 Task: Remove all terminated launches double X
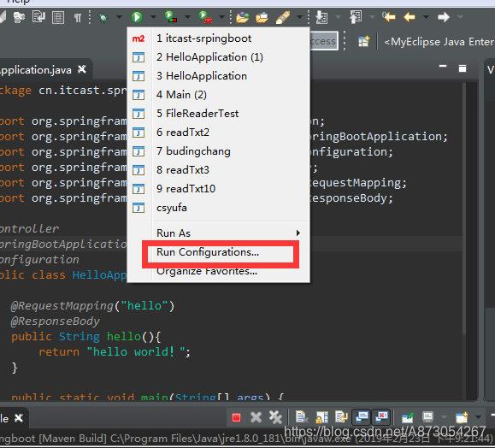coord(275,417)
